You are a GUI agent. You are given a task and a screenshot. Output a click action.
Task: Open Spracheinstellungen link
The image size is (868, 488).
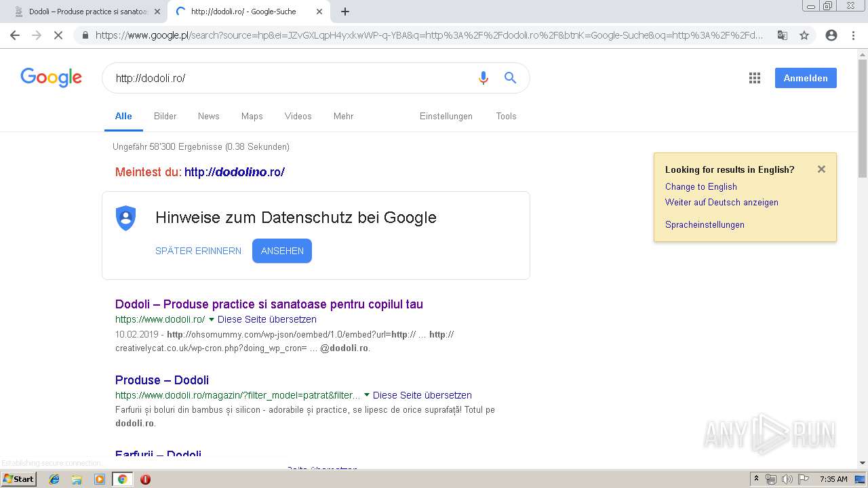(705, 224)
